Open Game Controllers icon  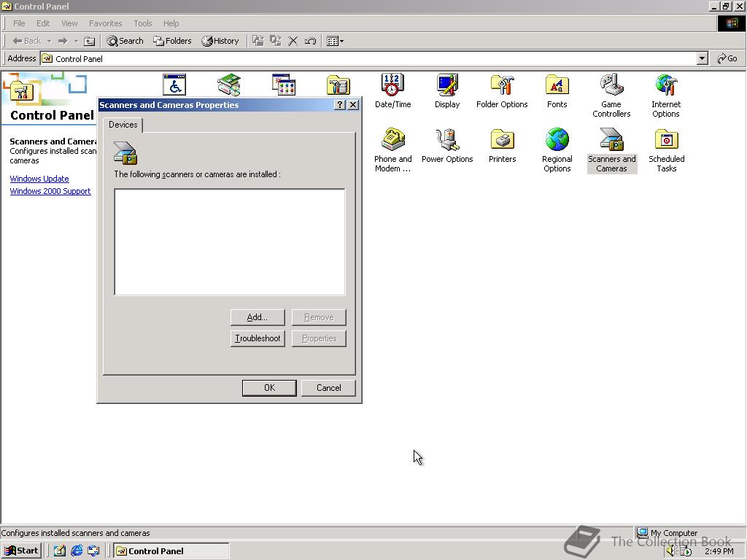[611, 96]
